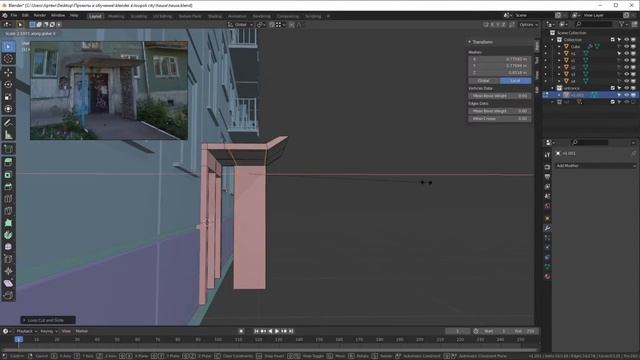Image resolution: width=640 pixels, height=360 pixels.
Task: Choose the Smooth tool
Action: point(8,247)
